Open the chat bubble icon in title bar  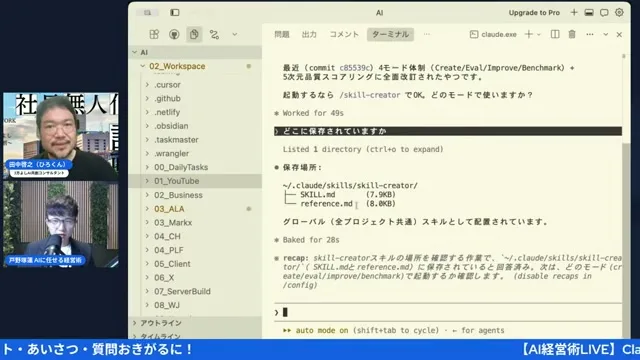(604, 13)
